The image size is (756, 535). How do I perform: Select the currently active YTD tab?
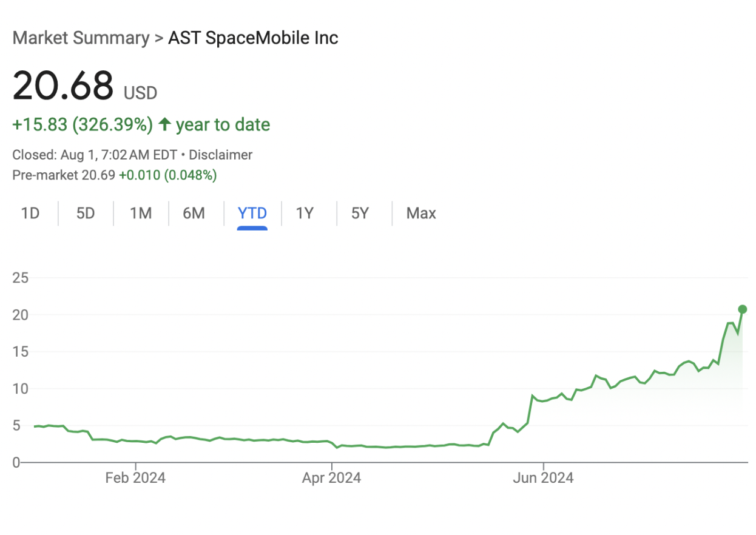(x=252, y=214)
